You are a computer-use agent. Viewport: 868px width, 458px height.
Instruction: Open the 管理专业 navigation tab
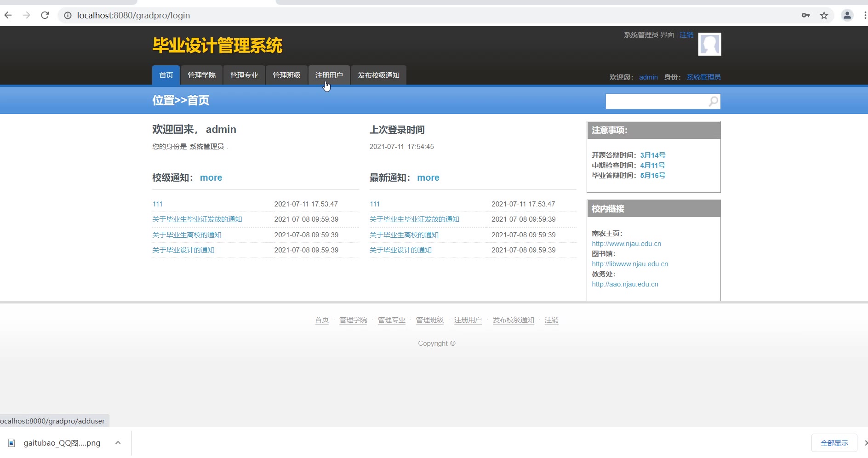[244, 75]
